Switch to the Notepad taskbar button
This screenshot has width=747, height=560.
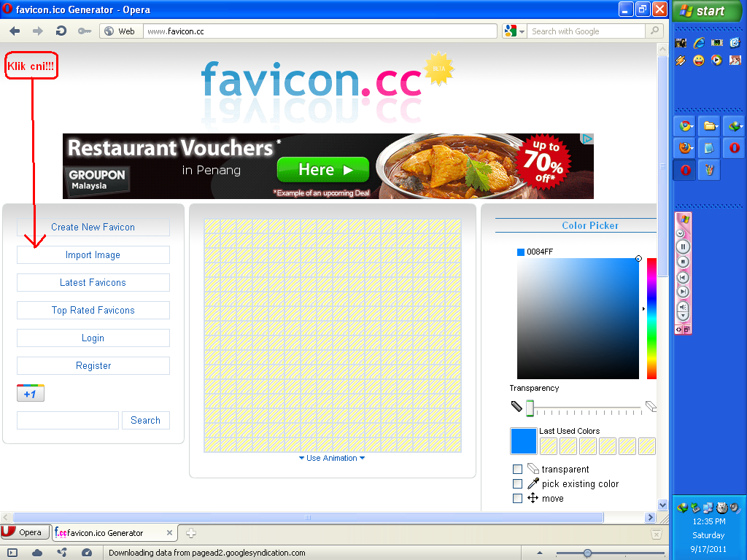pyautogui.click(x=709, y=148)
